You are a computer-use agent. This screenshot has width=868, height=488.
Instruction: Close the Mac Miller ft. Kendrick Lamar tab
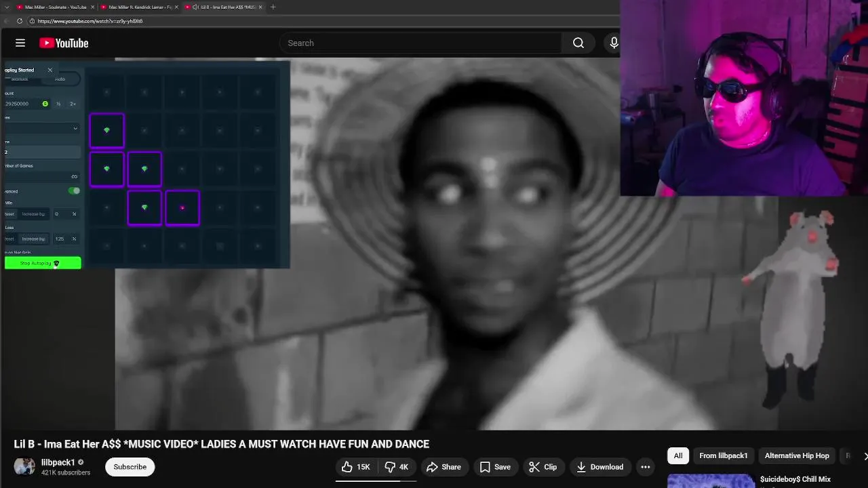coord(177,7)
